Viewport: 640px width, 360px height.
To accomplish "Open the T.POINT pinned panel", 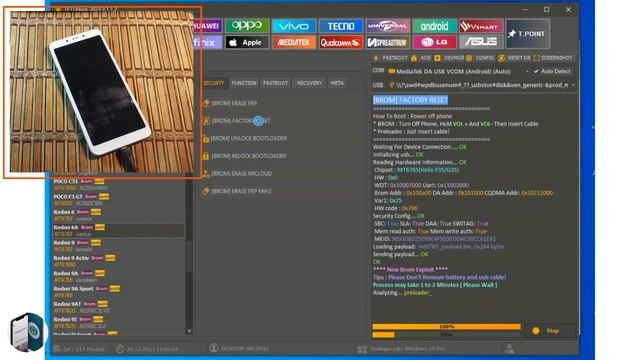I will pos(527,34).
